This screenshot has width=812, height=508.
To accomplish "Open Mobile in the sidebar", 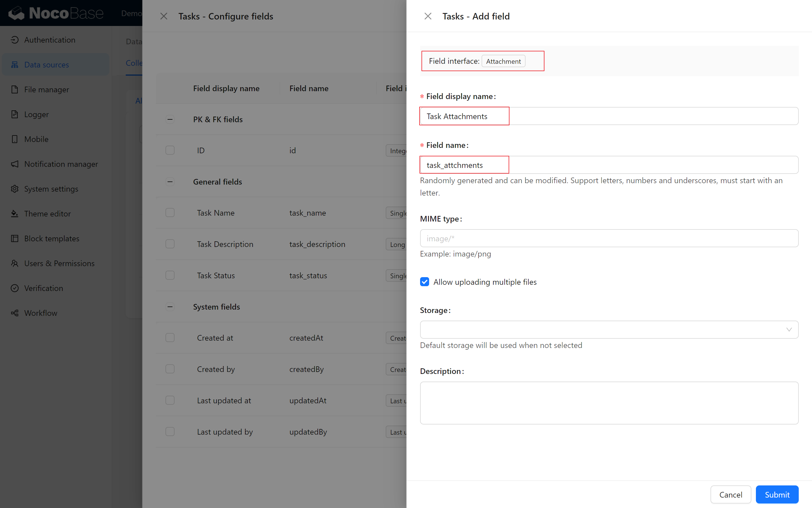I will pyautogui.click(x=56, y=139).
